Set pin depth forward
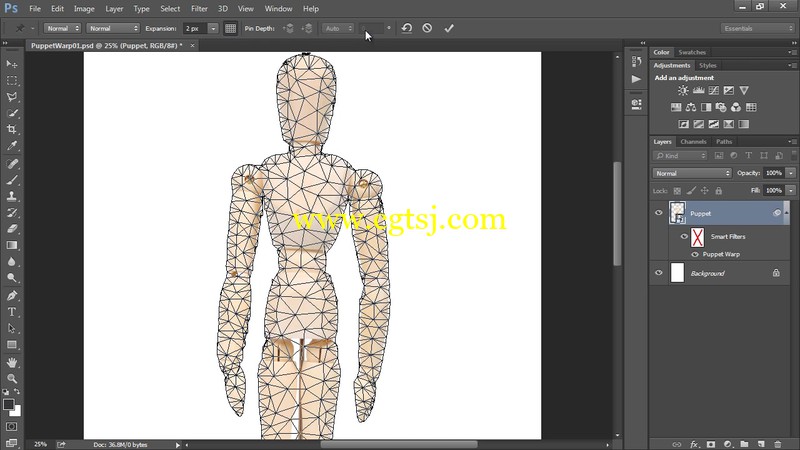Viewport: 800px width, 450px height. click(x=288, y=29)
